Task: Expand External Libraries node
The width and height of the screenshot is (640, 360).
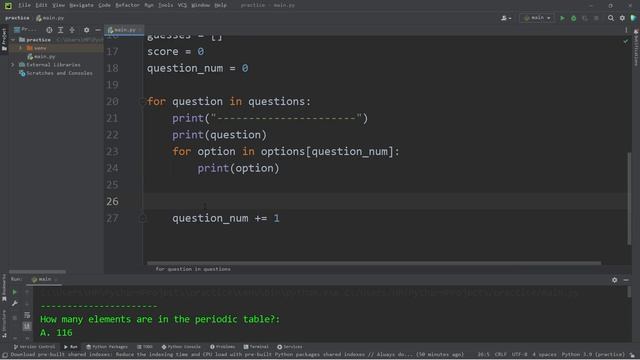Action: (x=13, y=65)
